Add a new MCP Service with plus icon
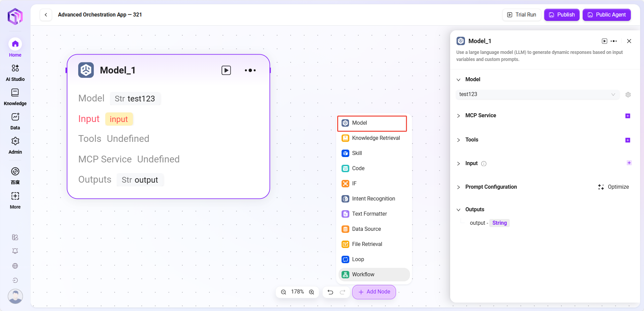The width and height of the screenshot is (644, 311). 627,116
